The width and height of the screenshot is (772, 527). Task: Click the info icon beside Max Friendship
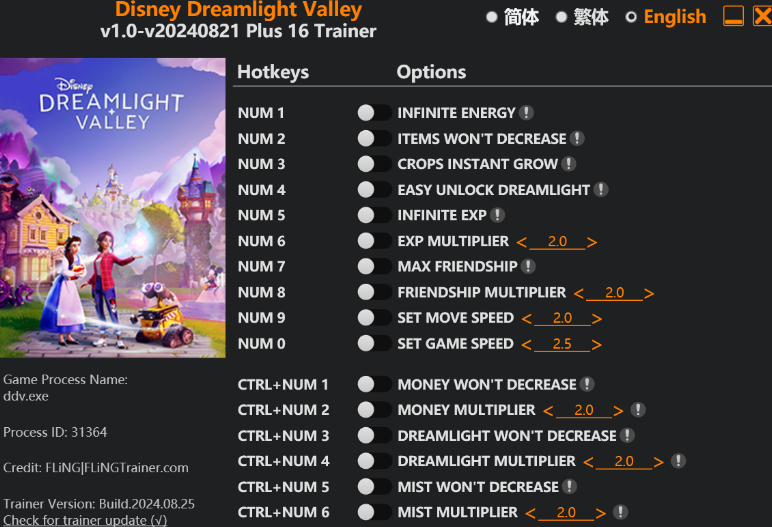coord(528,266)
